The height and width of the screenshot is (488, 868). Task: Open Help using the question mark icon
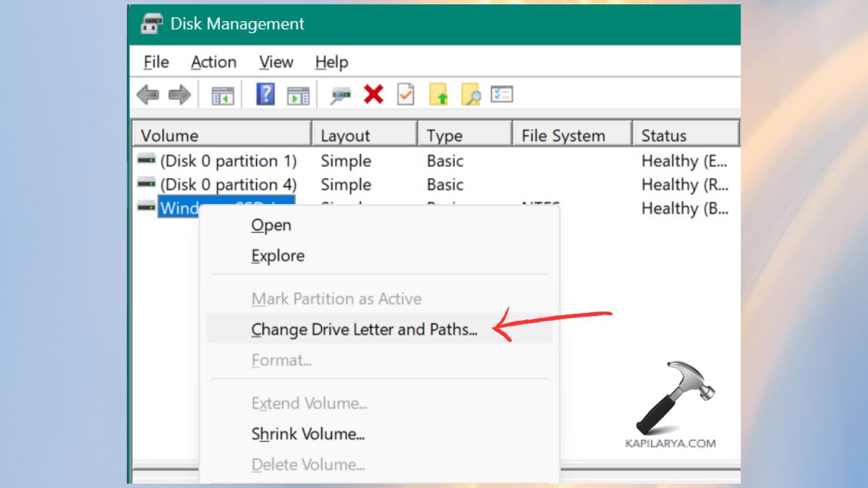[x=266, y=94]
